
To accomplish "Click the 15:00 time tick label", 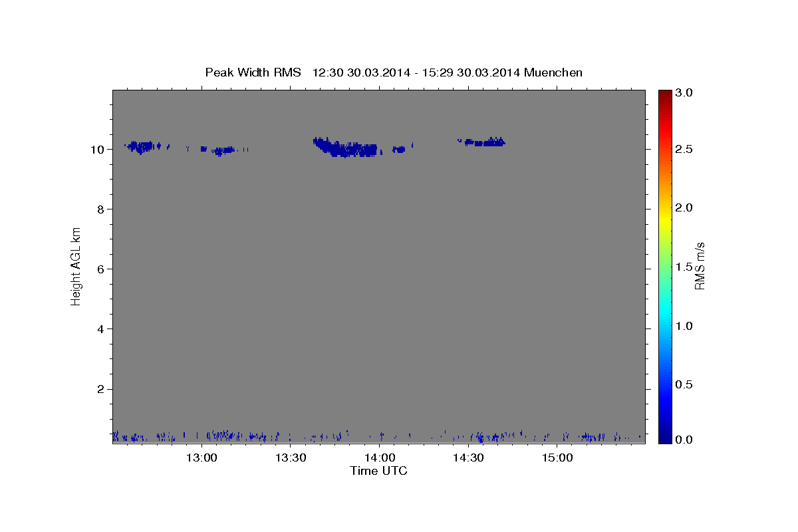I will point(557,458).
